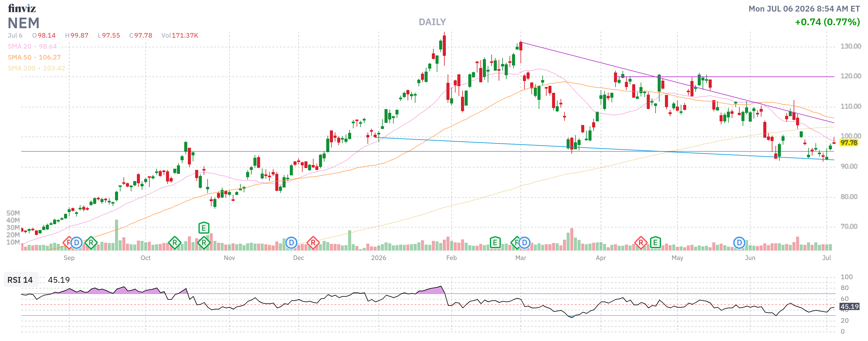This screenshot has height=341, width=868.
Task: Select the DAILY timeframe label
Action: tap(432, 22)
